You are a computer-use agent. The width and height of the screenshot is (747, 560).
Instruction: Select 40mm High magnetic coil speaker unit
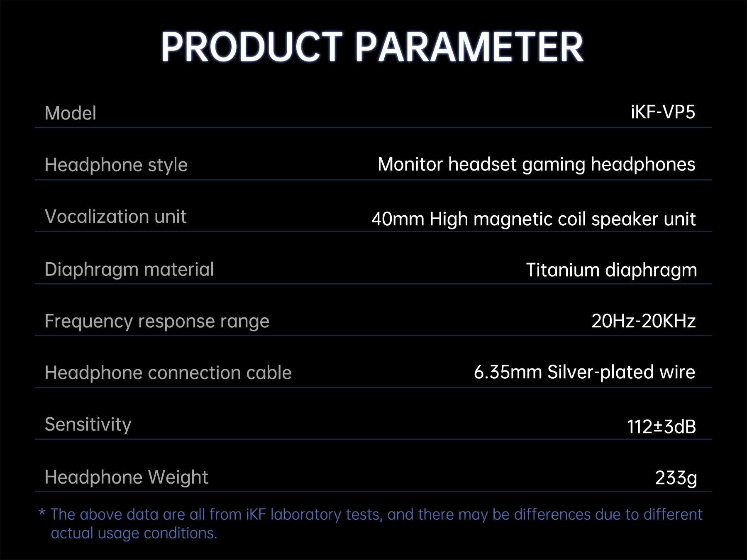pos(533,219)
